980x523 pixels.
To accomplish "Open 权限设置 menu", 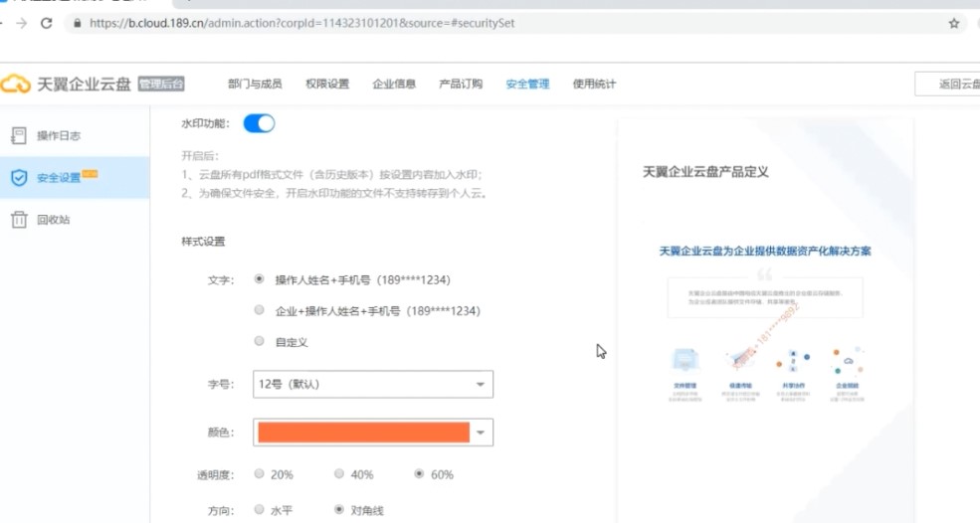I will (x=327, y=84).
